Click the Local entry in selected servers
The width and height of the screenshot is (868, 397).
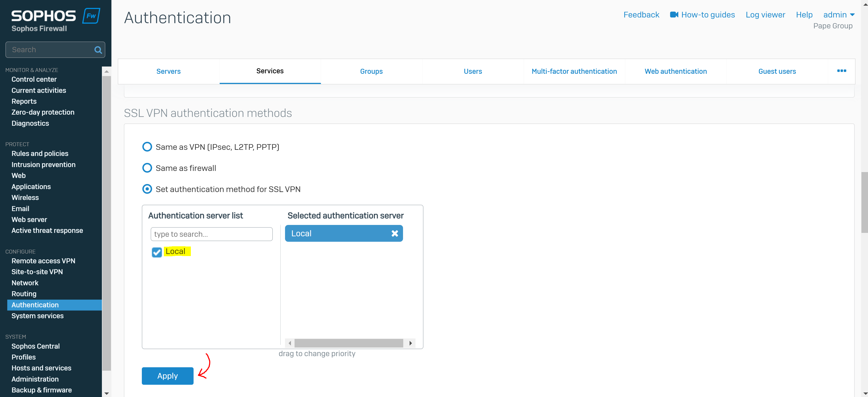click(x=344, y=233)
